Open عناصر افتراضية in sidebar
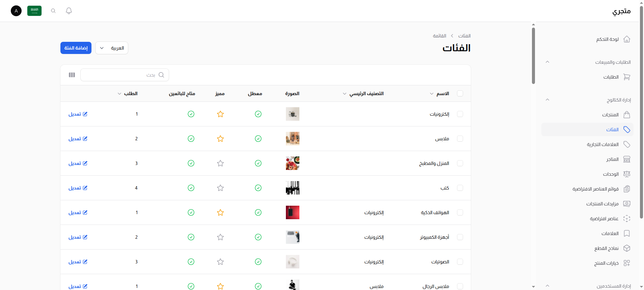This screenshot has height=290, width=644. pos(587,219)
